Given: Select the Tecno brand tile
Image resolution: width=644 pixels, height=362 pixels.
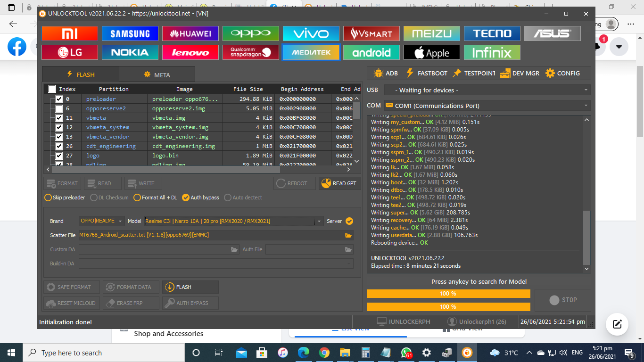Looking at the screenshot, I should [x=492, y=33].
